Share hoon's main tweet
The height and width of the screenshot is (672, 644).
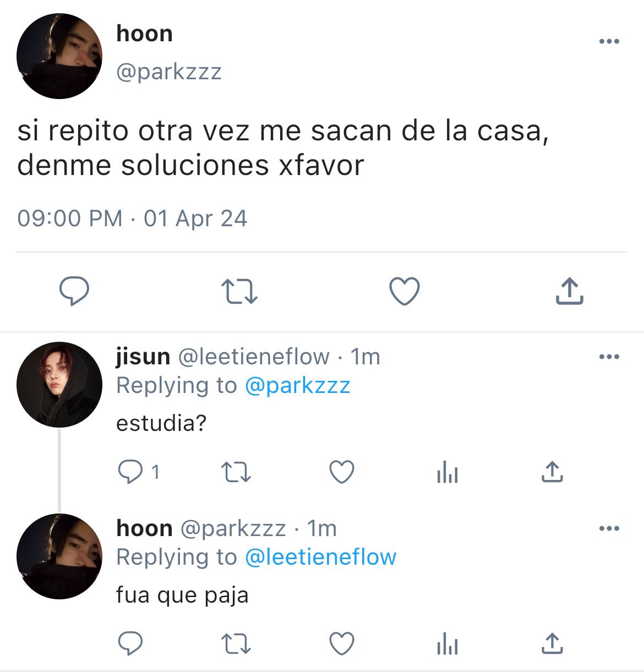tap(569, 291)
